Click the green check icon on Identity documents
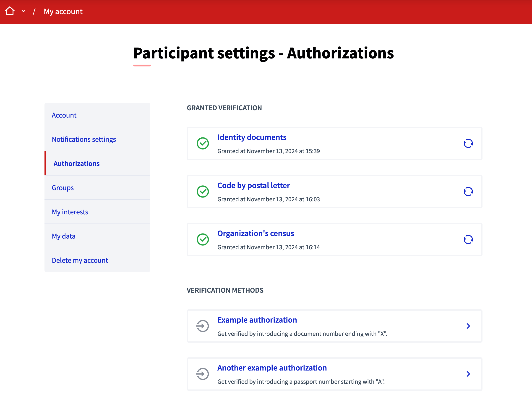Viewport: 532px width, 397px height. [203, 143]
